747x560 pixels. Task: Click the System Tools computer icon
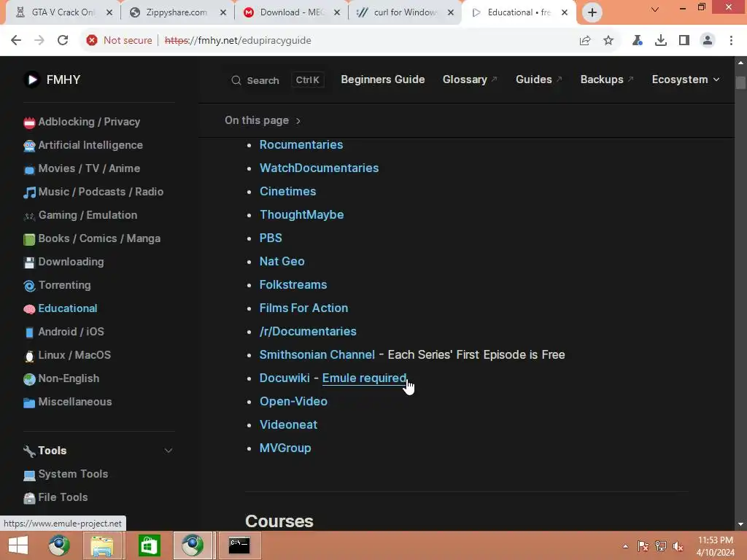(x=29, y=475)
